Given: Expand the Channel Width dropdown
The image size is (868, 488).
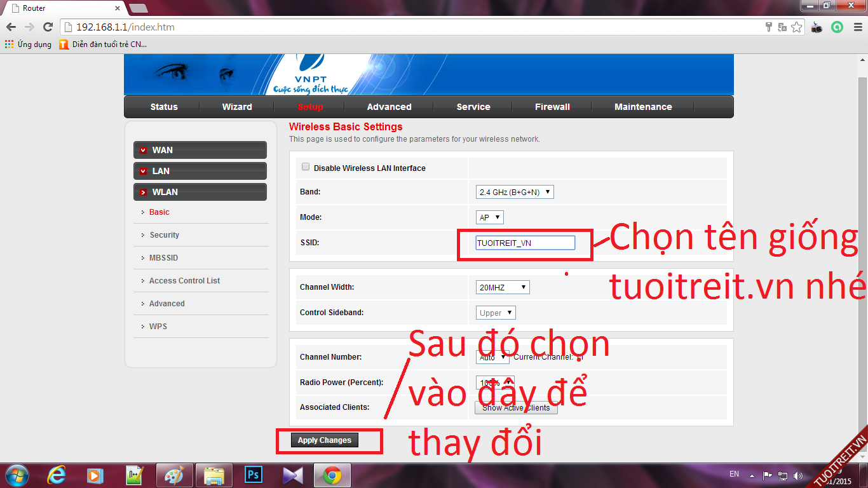Looking at the screenshot, I should pyautogui.click(x=502, y=287).
